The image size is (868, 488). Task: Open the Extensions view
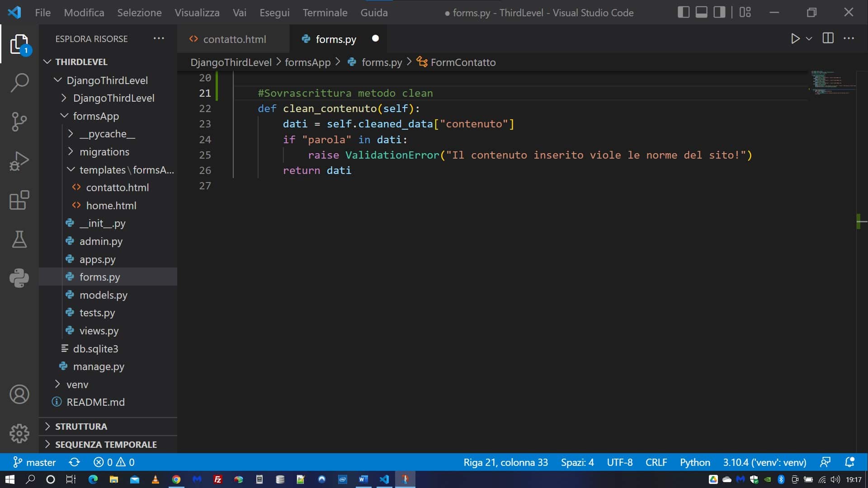19,200
